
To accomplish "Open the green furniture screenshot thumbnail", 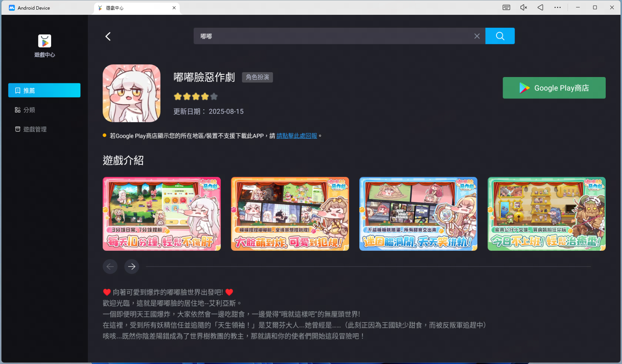I will tap(546, 214).
